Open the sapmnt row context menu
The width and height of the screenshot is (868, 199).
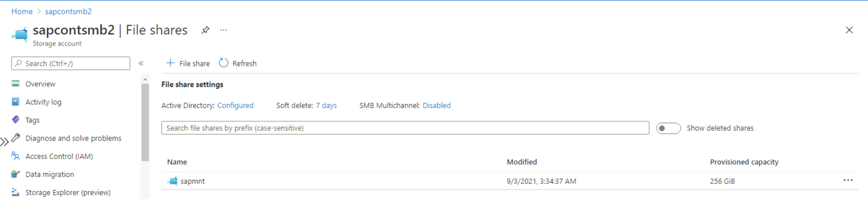click(848, 181)
